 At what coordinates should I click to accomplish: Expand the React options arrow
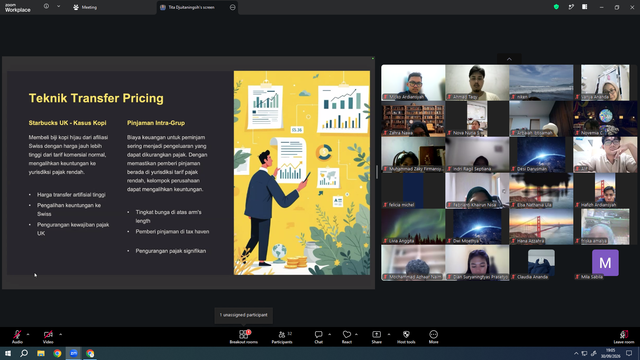[x=356, y=334]
